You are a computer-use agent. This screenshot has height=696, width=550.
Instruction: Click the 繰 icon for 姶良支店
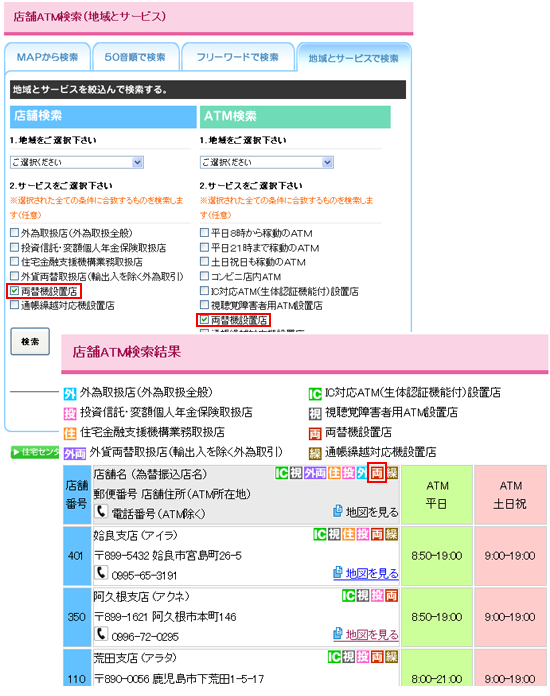(392, 534)
